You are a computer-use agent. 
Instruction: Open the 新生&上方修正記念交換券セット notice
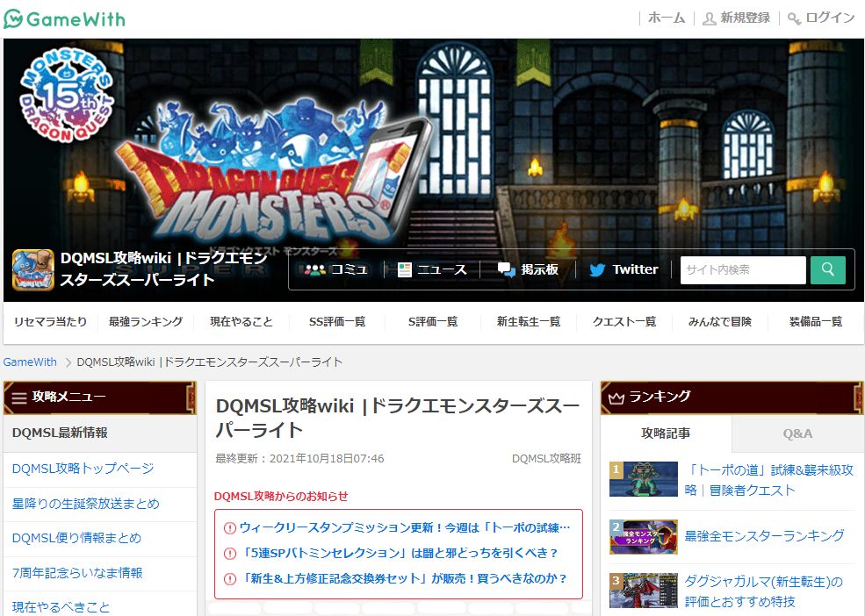[x=404, y=578]
